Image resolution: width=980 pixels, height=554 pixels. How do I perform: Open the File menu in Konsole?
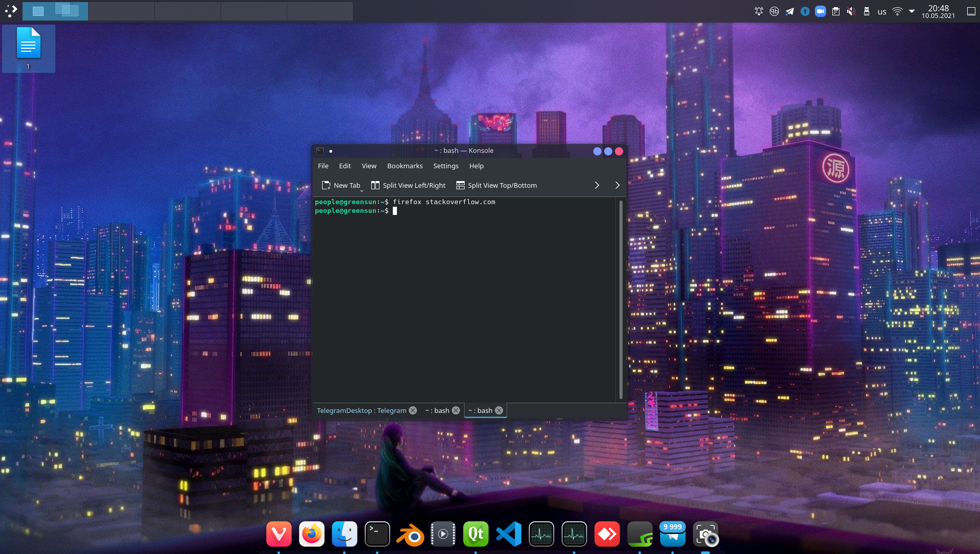click(x=323, y=166)
